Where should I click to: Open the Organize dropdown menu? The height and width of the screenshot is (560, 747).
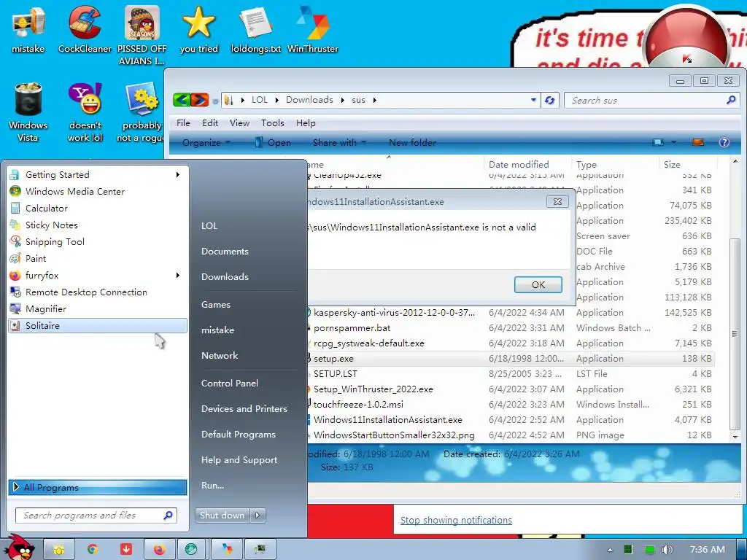click(x=206, y=142)
